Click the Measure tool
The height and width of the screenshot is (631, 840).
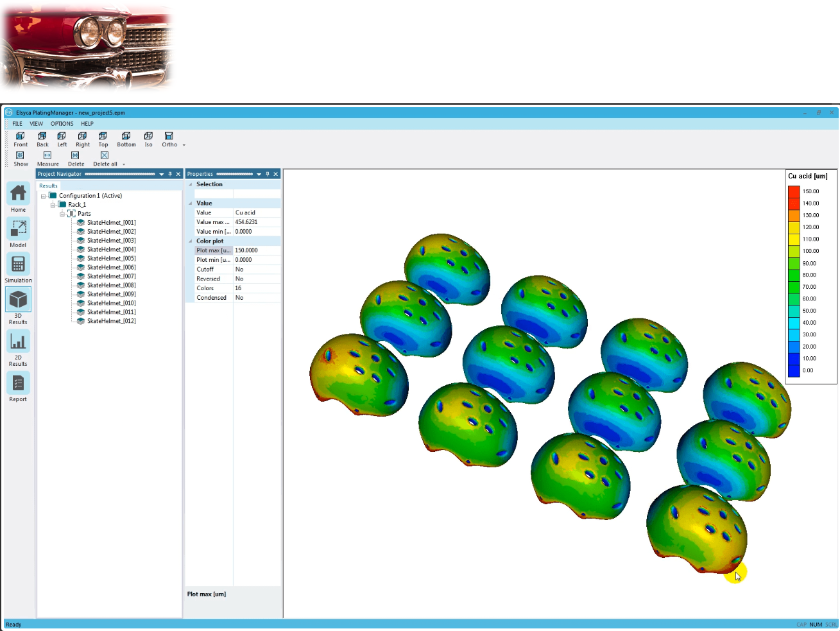click(47, 159)
